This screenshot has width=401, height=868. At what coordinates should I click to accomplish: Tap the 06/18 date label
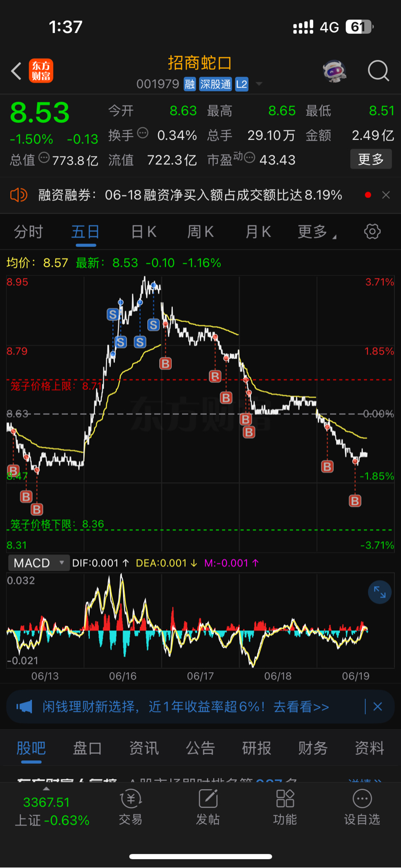pos(278,676)
